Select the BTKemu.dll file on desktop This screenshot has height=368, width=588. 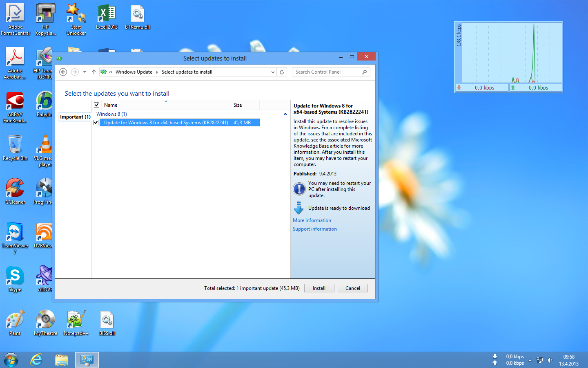tap(137, 17)
